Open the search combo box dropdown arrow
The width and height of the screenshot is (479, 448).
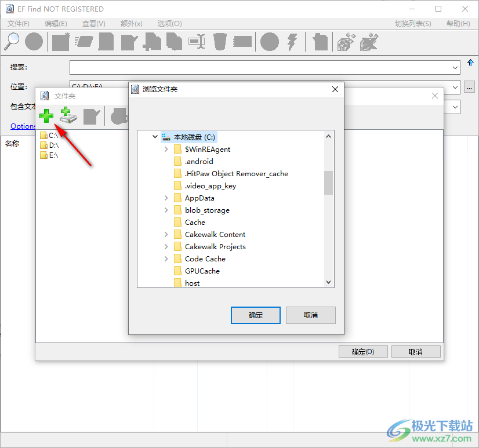(x=455, y=67)
